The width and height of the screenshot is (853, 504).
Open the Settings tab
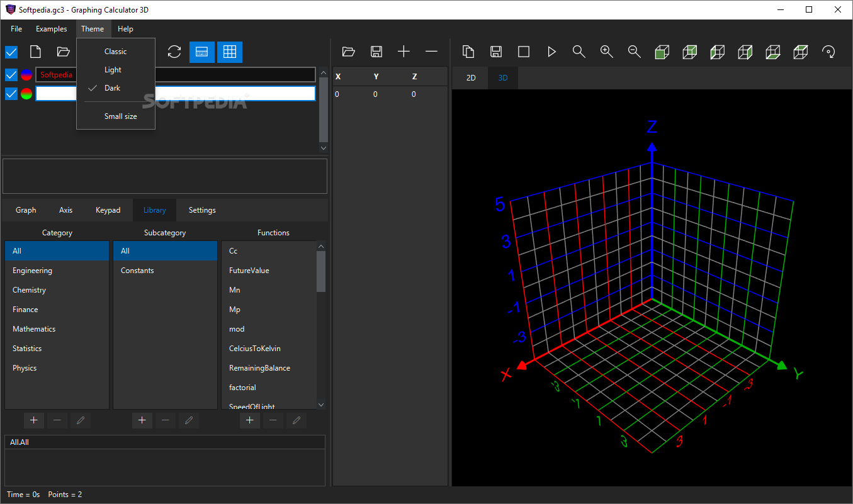tap(202, 210)
